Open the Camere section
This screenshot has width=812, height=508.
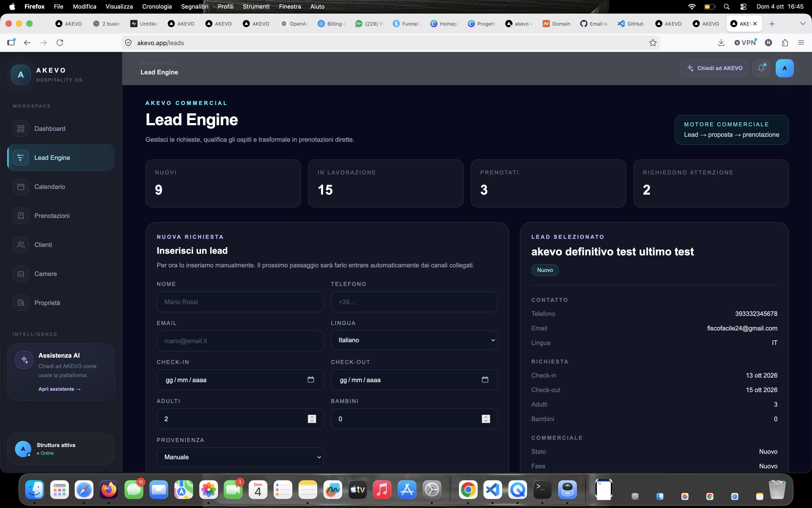click(61, 274)
